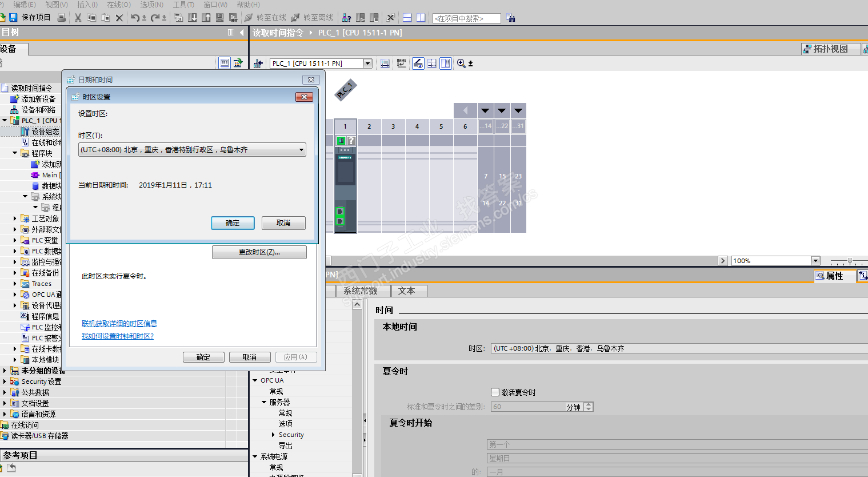Click the Accessible devices icon with question mark
Screen dimensions: 868x477
[346, 18]
